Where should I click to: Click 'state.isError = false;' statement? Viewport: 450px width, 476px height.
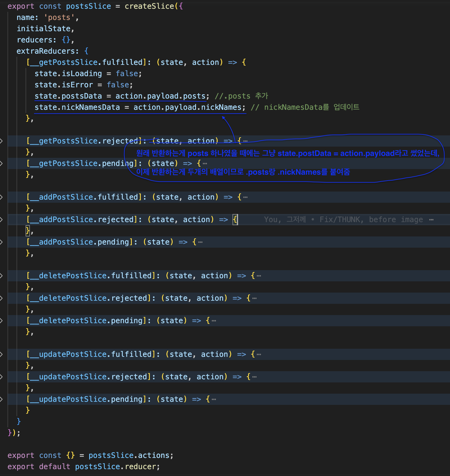pos(84,85)
